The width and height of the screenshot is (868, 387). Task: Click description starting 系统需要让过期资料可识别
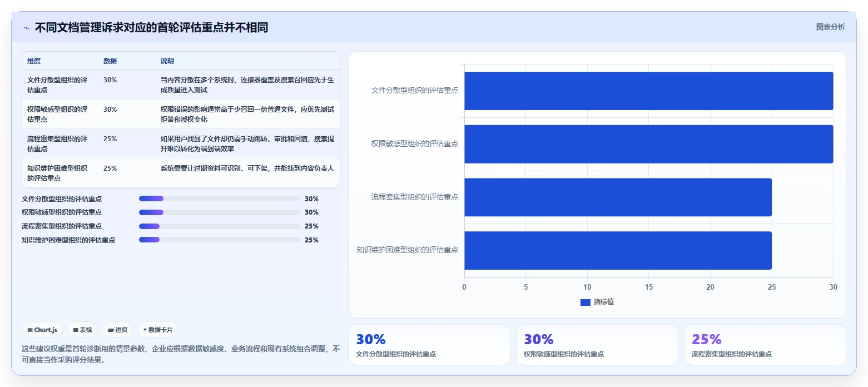(x=247, y=168)
